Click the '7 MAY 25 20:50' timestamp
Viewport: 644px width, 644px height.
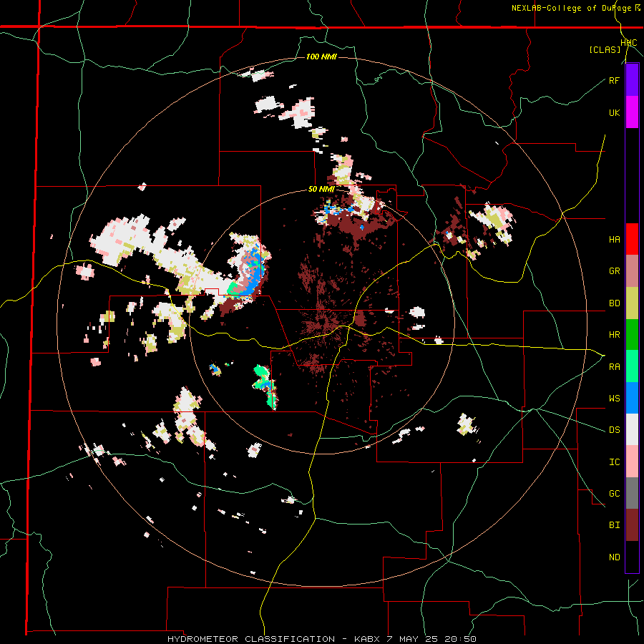pyautogui.click(x=431, y=639)
